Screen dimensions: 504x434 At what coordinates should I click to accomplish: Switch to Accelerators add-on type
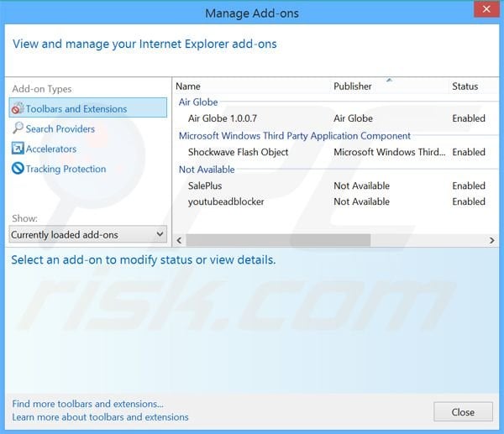51,149
